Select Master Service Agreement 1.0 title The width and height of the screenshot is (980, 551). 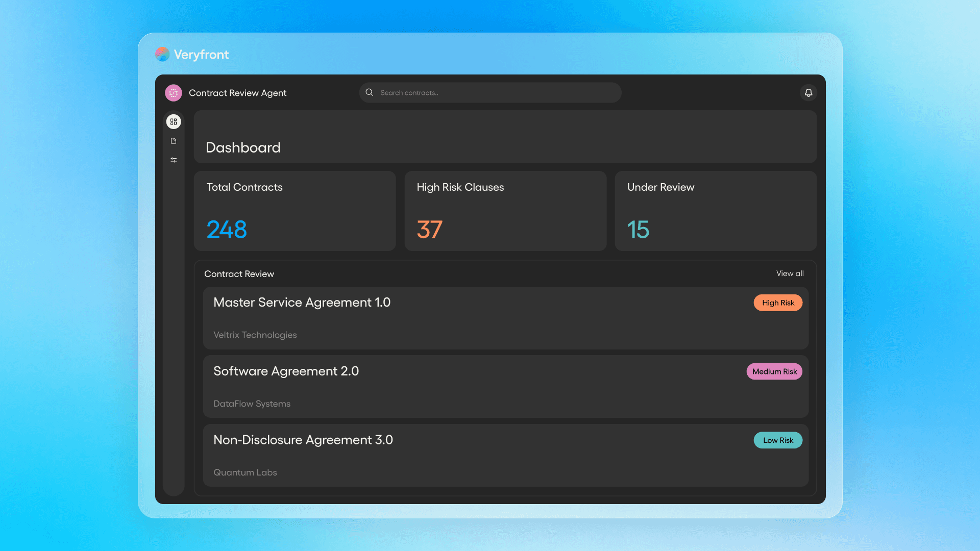302,303
